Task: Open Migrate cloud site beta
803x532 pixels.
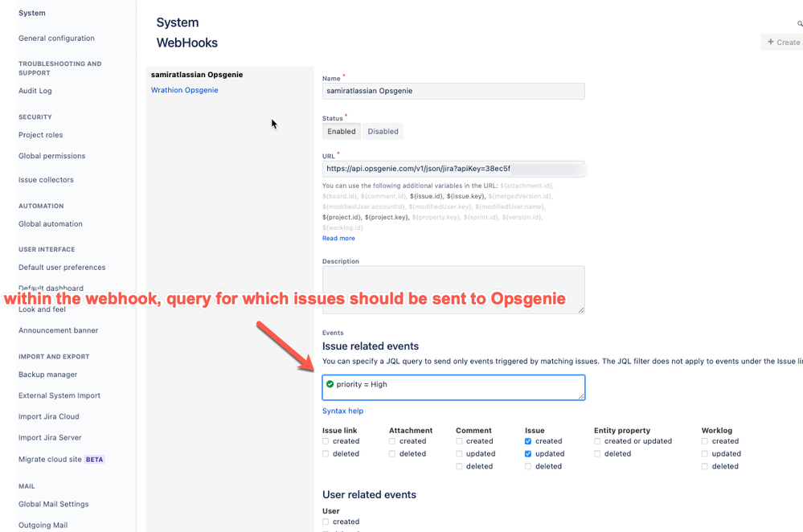Action: pos(61,460)
